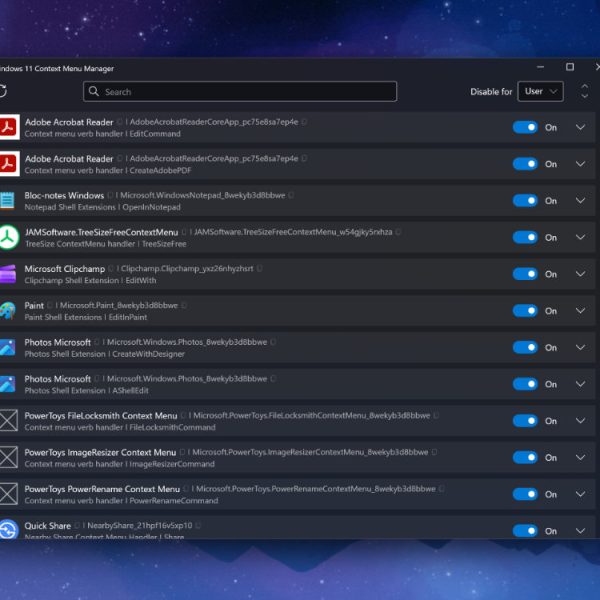This screenshot has height=600, width=600.
Task: Toggle off the TreeSizeFree context menu entry
Action: click(x=525, y=238)
